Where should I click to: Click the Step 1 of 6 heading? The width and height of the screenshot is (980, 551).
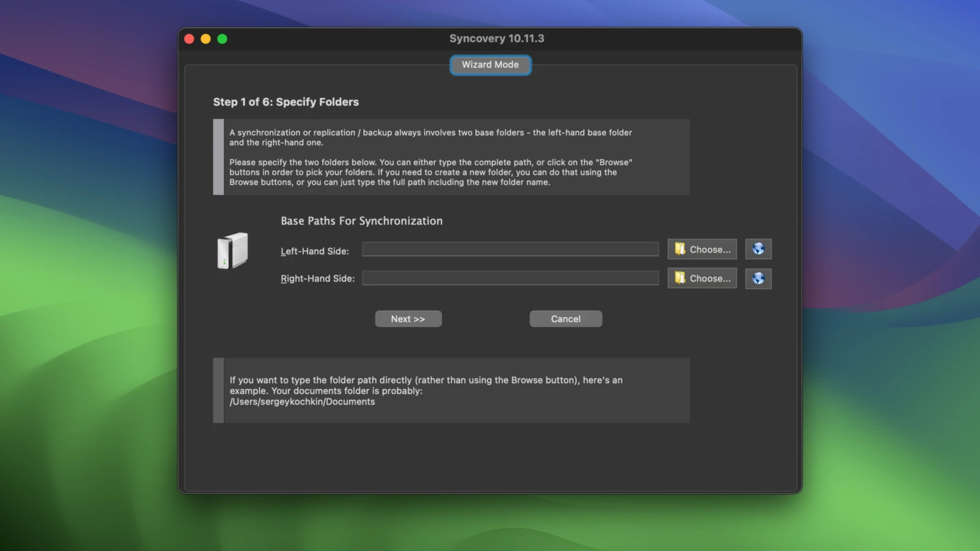click(x=285, y=102)
